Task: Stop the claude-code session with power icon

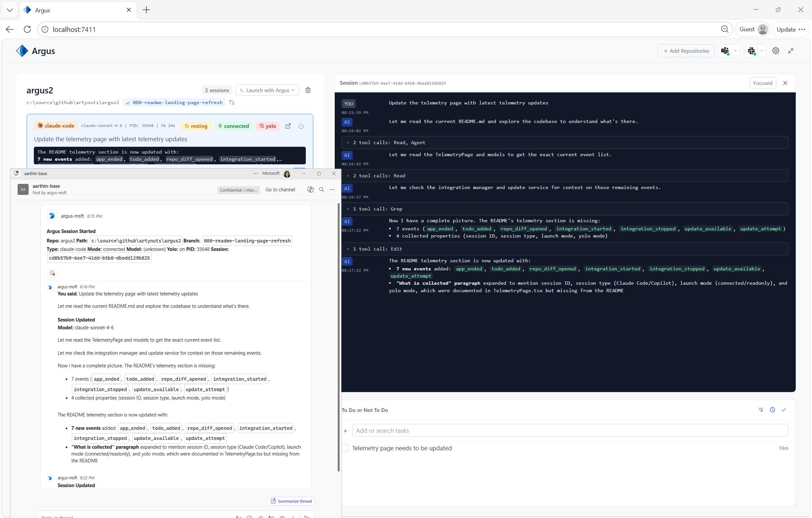Action: (x=301, y=126)
